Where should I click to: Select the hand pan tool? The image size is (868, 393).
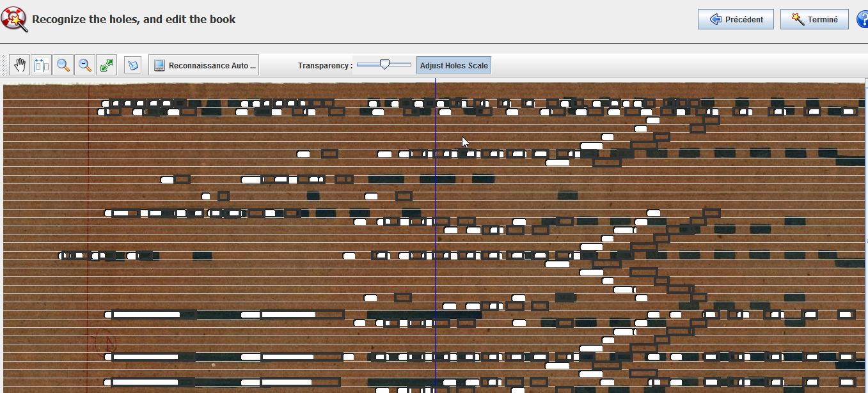[20, 65]
